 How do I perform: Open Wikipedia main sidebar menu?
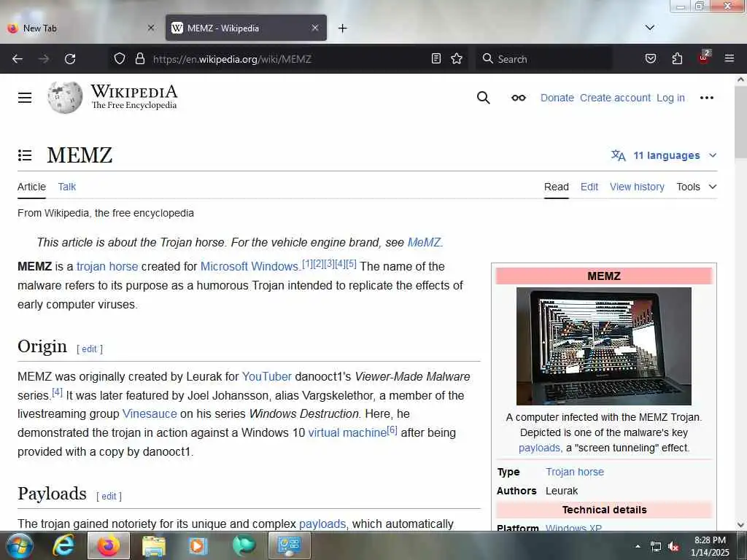25,98
